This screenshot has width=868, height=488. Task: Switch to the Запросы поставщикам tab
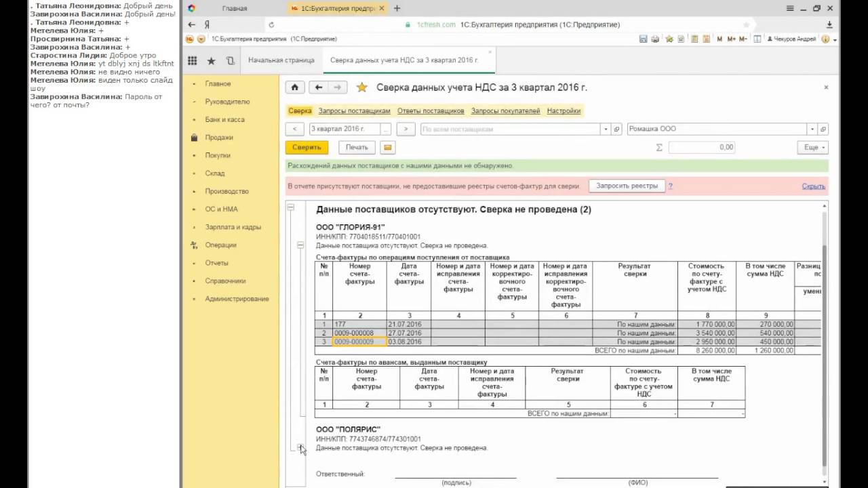[354, 111]
